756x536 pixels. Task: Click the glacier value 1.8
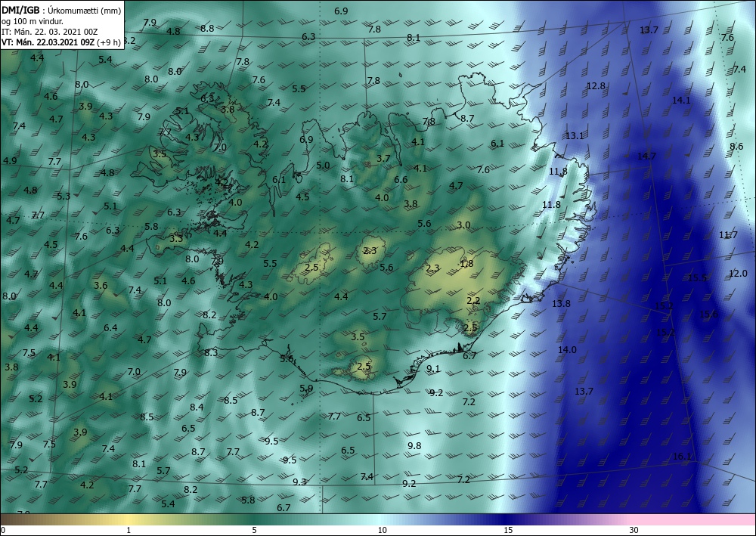click(466, 264)
